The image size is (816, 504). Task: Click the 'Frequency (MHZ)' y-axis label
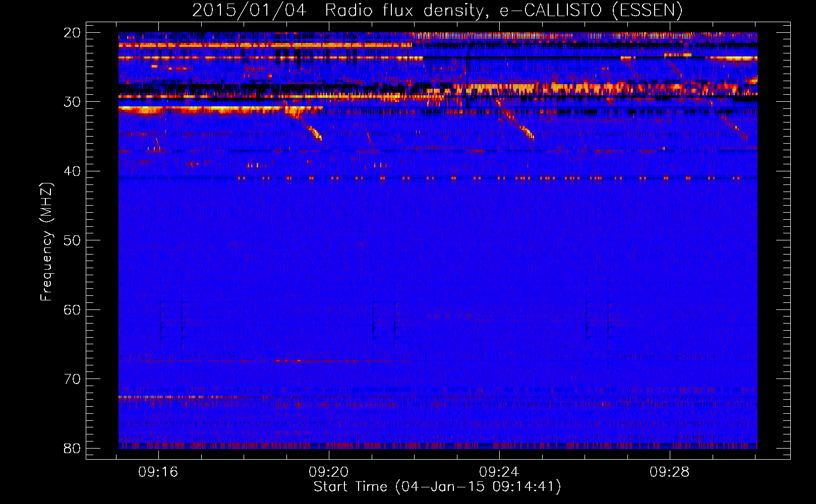pos(46,242)
